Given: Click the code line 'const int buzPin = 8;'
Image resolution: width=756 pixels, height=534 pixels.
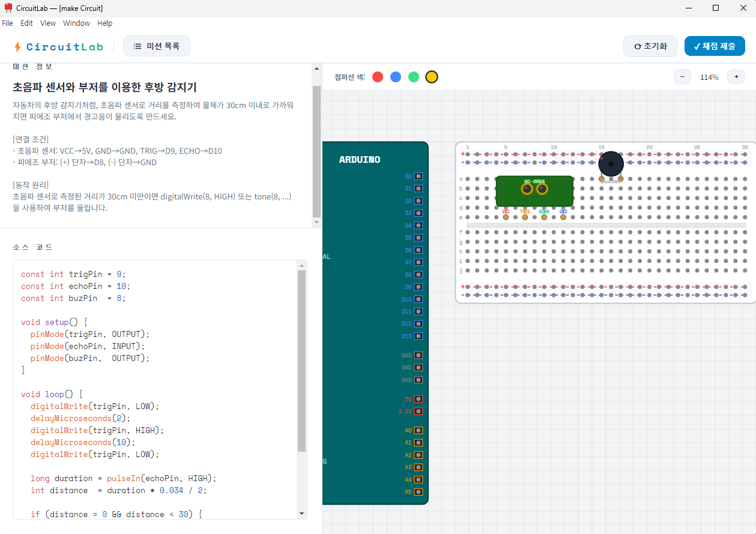Looking at the screenshot, I should pos(74,298).
